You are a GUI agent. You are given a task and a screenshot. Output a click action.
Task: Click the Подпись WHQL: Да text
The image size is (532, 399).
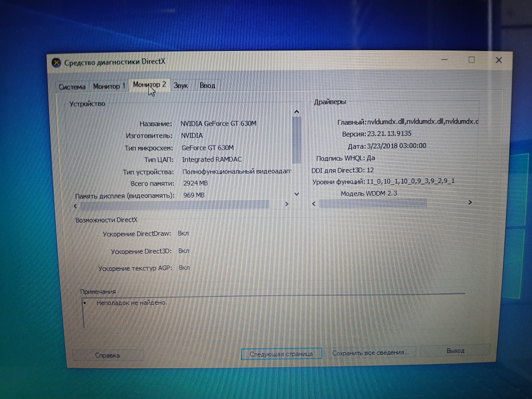coord(346,158)
